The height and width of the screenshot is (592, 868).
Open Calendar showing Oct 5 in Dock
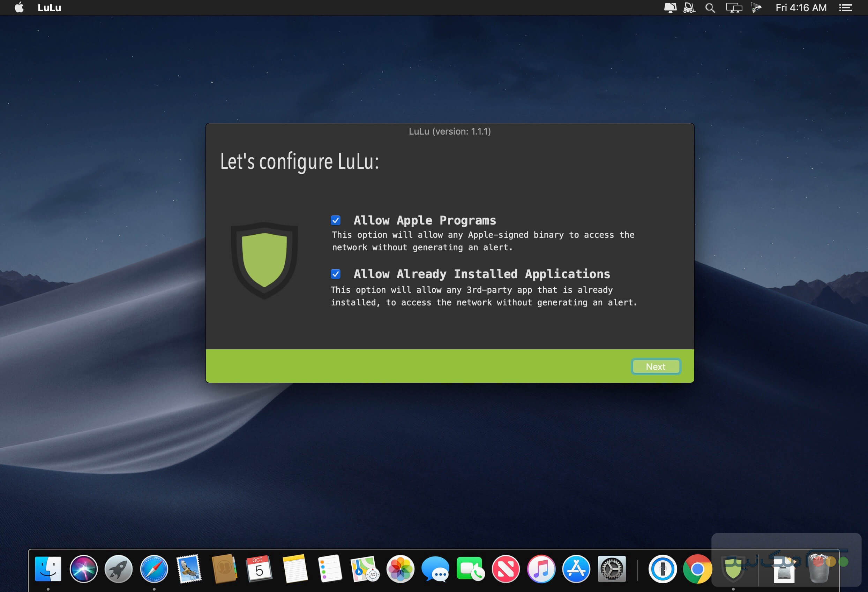click(x=259, y=569)
